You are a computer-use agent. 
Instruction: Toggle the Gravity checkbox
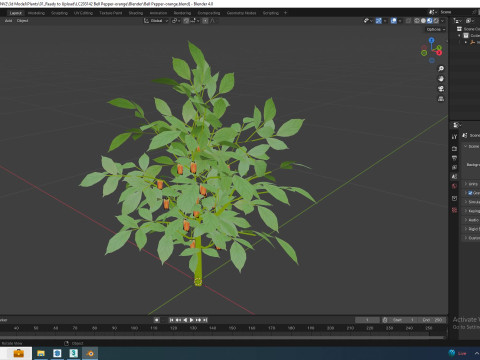point(470,193)
